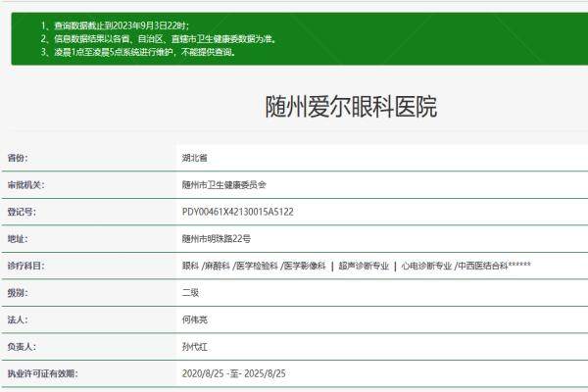
Task: Click the 诊疗科目 label
Action: pos(25,266)
